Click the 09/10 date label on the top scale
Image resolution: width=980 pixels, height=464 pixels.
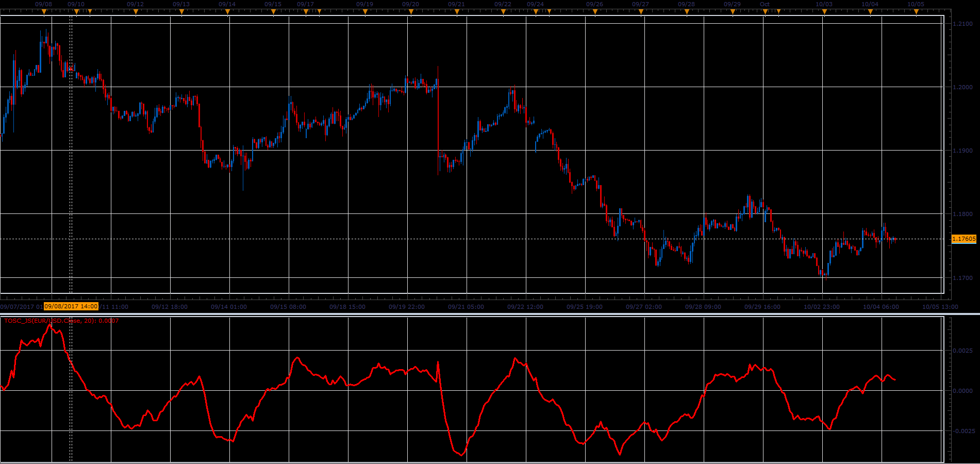pyautogui.click(x=76, y=4)
